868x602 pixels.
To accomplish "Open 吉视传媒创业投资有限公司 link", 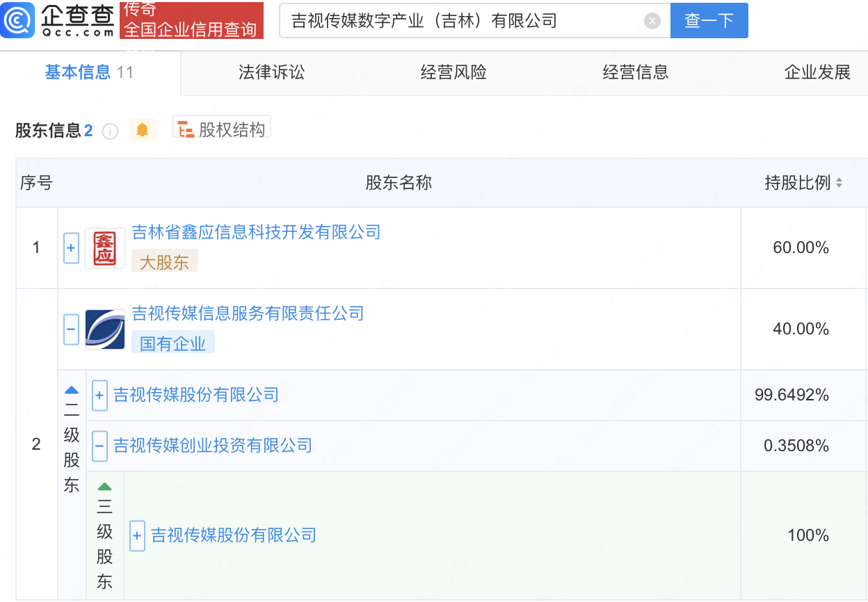I will coord(213,445).
